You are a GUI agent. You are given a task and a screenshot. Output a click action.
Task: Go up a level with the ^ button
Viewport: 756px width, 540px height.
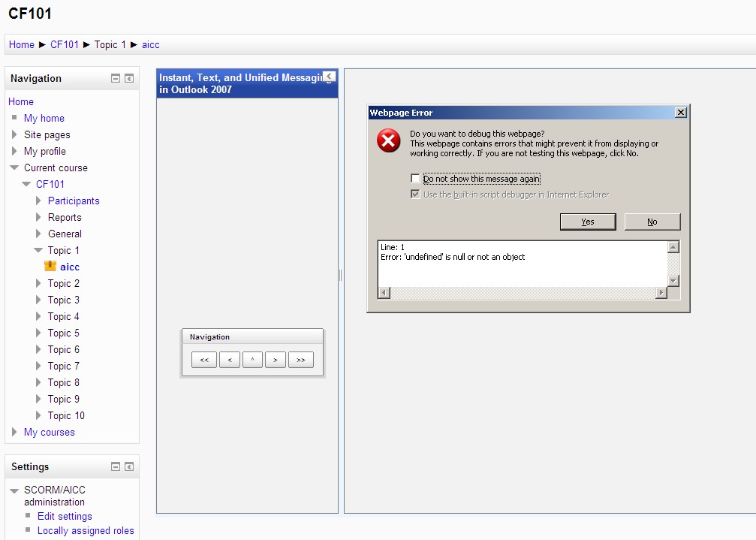pyautogui.click(x=253, y=360)
